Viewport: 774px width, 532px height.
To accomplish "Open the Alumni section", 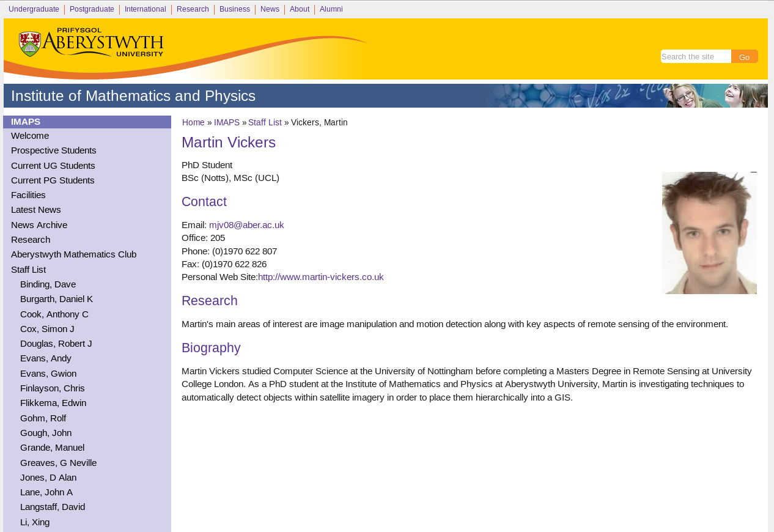I will coord(331,9).
